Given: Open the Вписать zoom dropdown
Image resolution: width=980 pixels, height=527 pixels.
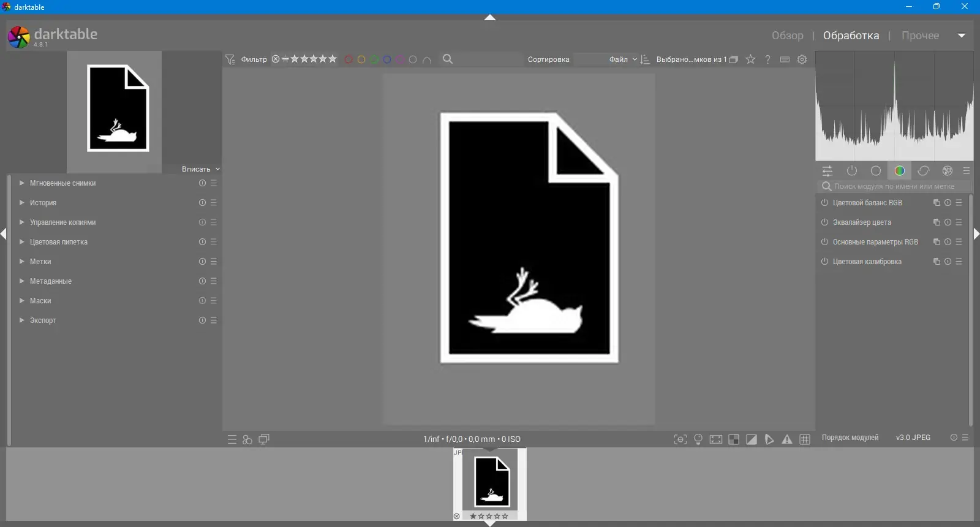Looking at the screenshot, I should [201, 169].
